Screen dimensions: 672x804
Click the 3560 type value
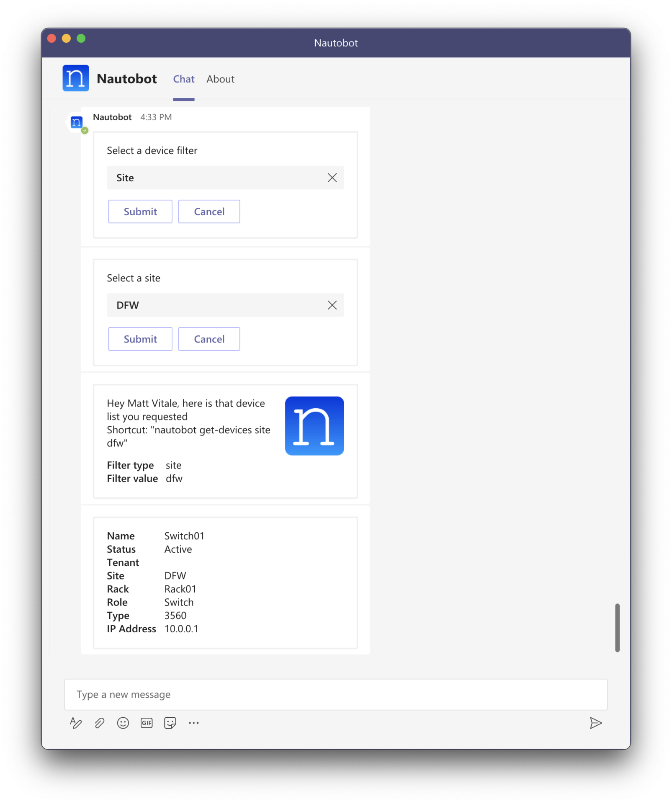pos(175,616)
